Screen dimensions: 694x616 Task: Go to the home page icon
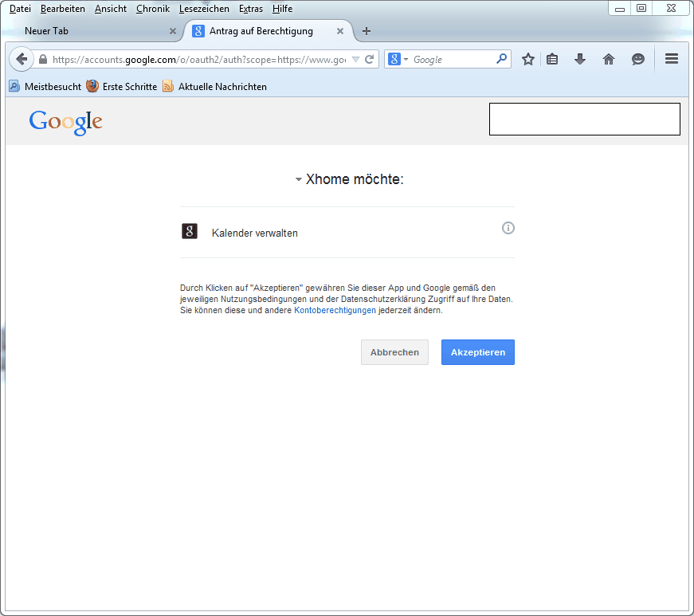(609, 60)
